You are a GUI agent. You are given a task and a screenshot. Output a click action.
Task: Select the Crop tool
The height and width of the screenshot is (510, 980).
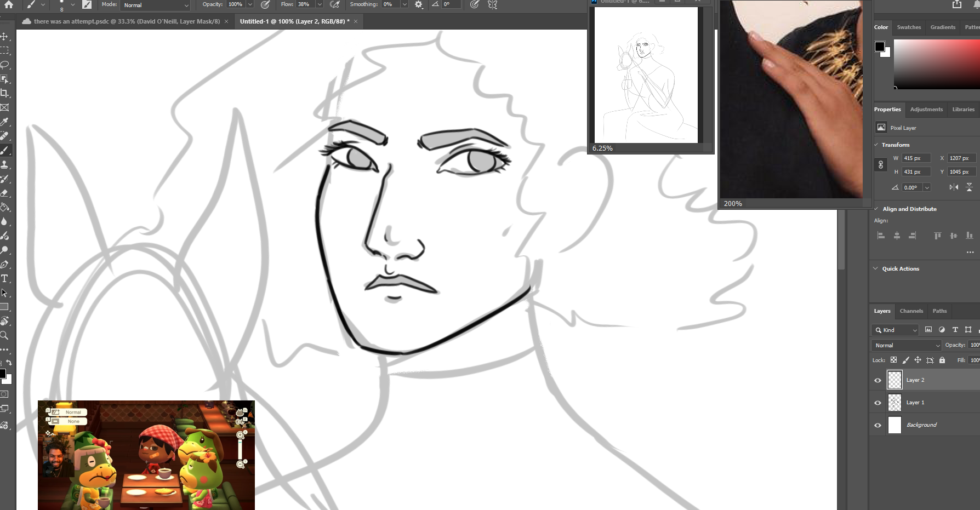(x=4, y=93)
